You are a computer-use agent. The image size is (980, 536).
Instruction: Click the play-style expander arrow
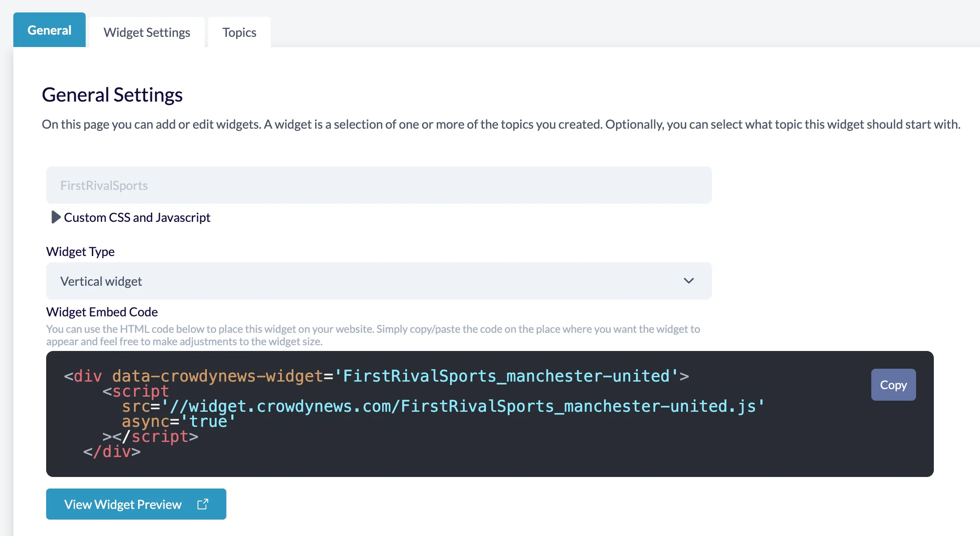[x=55, y=217]
